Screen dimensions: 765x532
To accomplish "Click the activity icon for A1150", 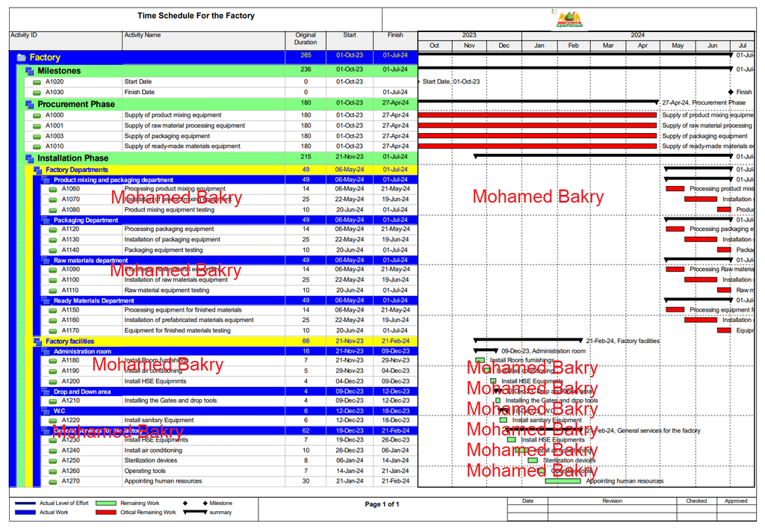I will tap(53, 310).
